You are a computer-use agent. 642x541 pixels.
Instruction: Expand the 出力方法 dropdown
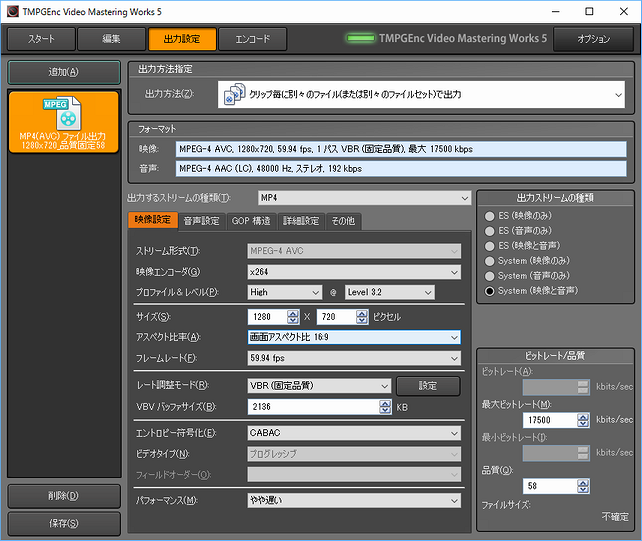click(x=421, y=95)
